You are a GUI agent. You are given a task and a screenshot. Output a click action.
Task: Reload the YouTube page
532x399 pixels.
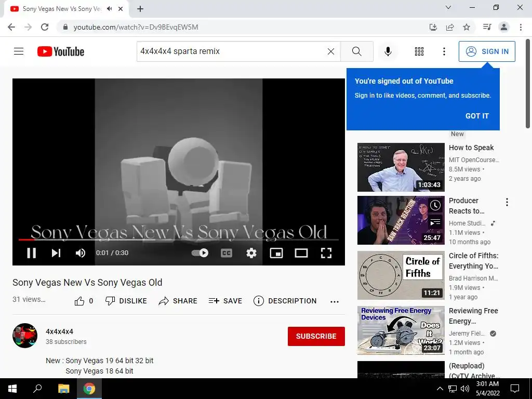tap(45, 27)
